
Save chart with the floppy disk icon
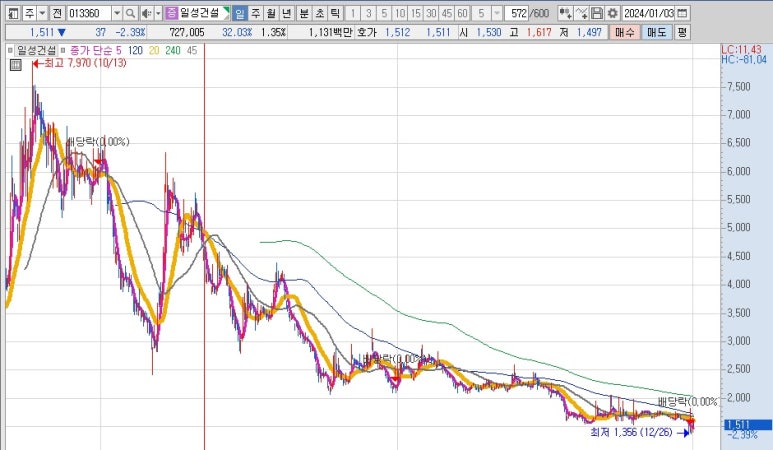[x=597, y=13]
